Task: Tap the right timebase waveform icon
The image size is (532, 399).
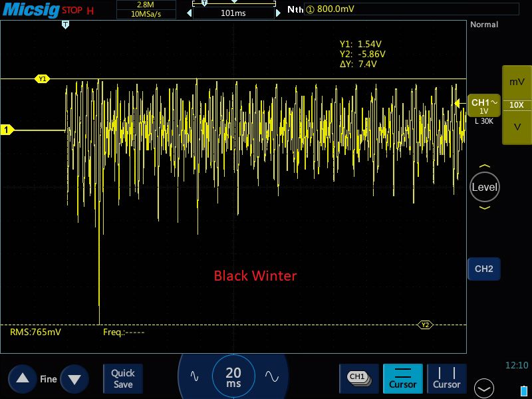Action: tap(271, 376)
